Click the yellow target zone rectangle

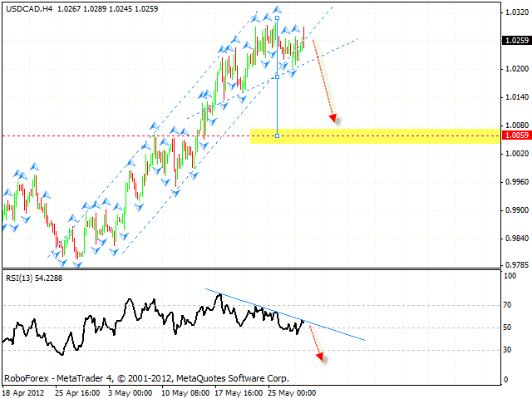coord(374,135)
